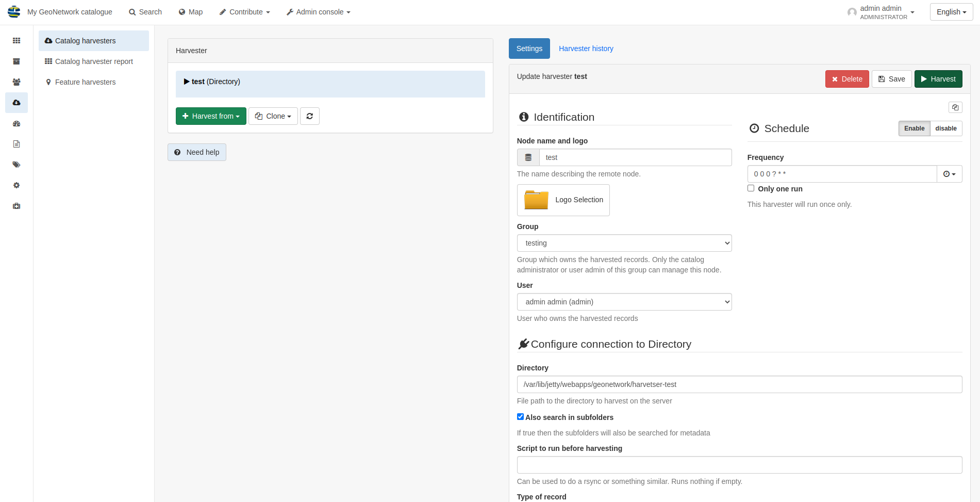The height and width of the screenshot is (502, 980).
Task: Open the English language dropdown
Action: 951,12
